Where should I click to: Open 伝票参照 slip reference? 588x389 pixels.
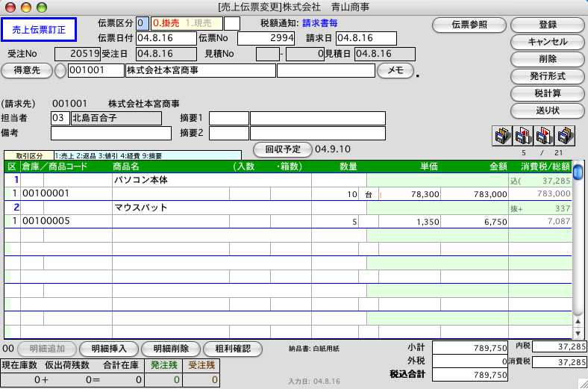[x=470, y=25]
